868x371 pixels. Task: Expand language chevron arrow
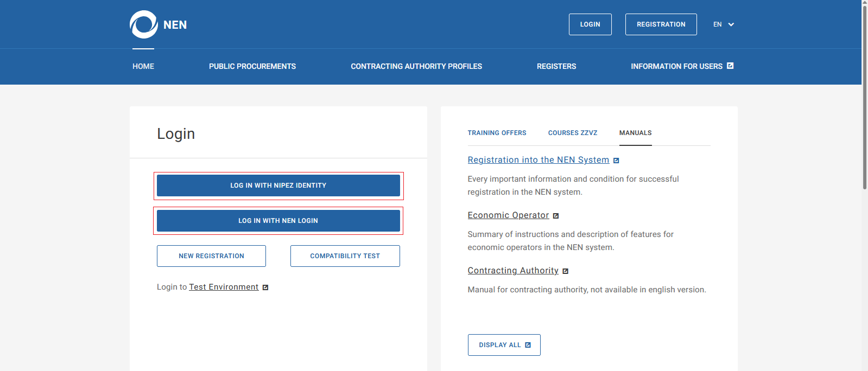[x=731, y=24]
